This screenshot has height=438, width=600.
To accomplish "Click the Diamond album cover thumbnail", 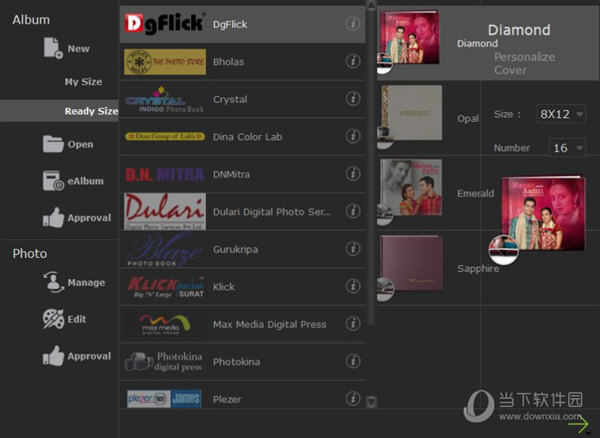I will pyautogui.click(x=409, y=37).
